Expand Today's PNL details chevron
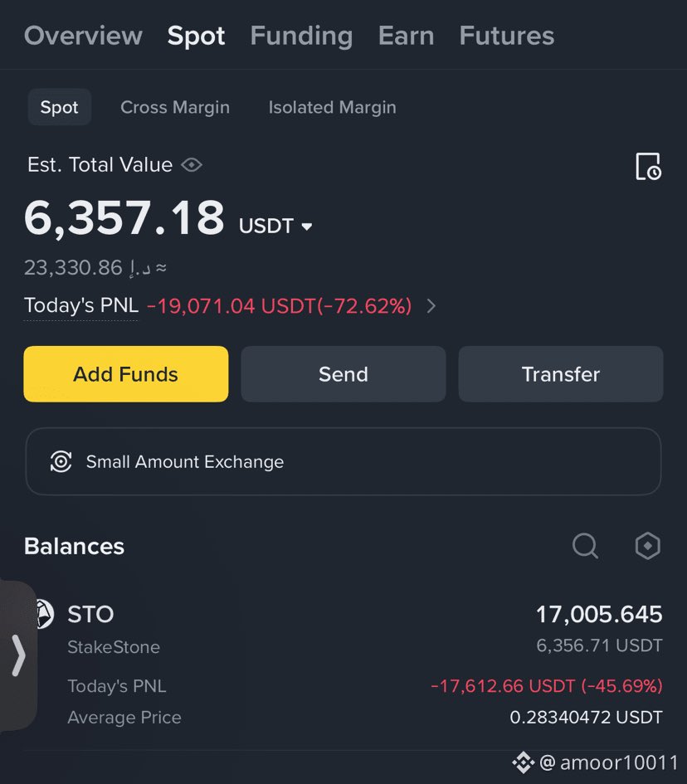The height and width of the screenshot is (784, 687). (x=431, y=306)
